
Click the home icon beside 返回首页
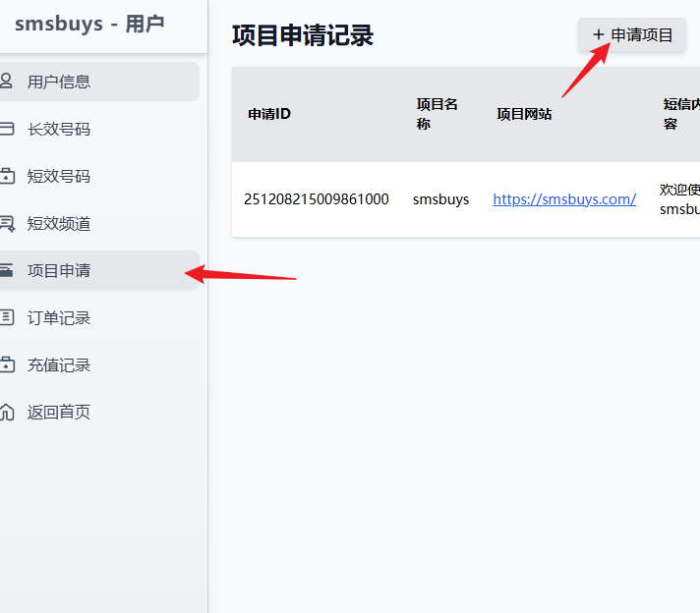point(6,412)
